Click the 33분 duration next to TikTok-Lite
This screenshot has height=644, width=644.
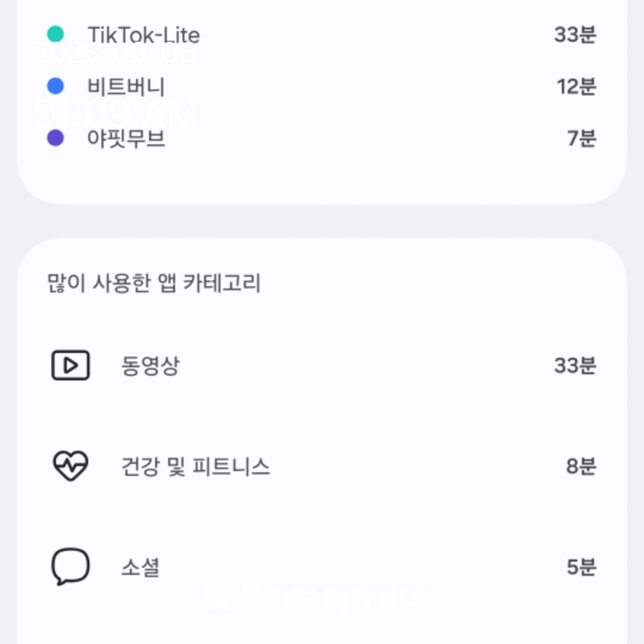tap(575, 35)
